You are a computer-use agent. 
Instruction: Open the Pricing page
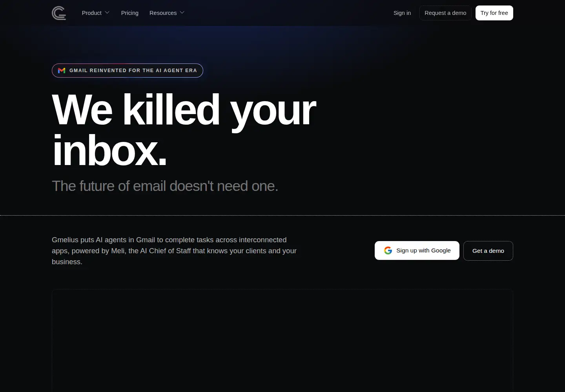[130, 13]
